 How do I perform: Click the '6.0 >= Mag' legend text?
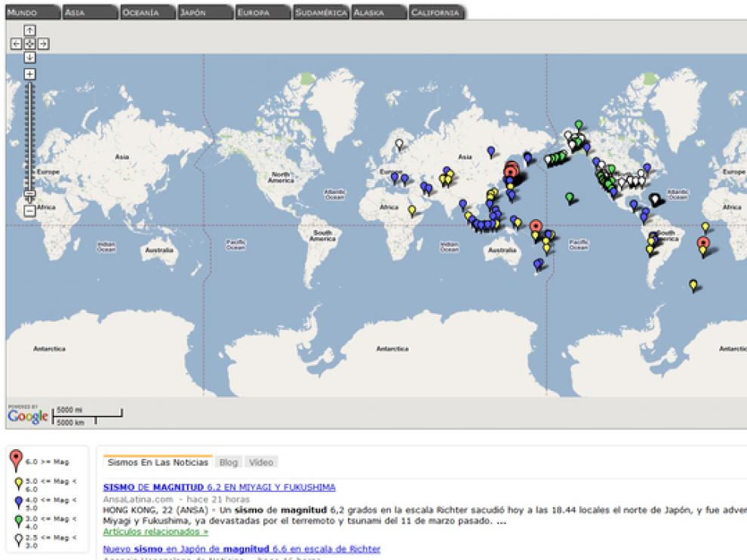48,462
